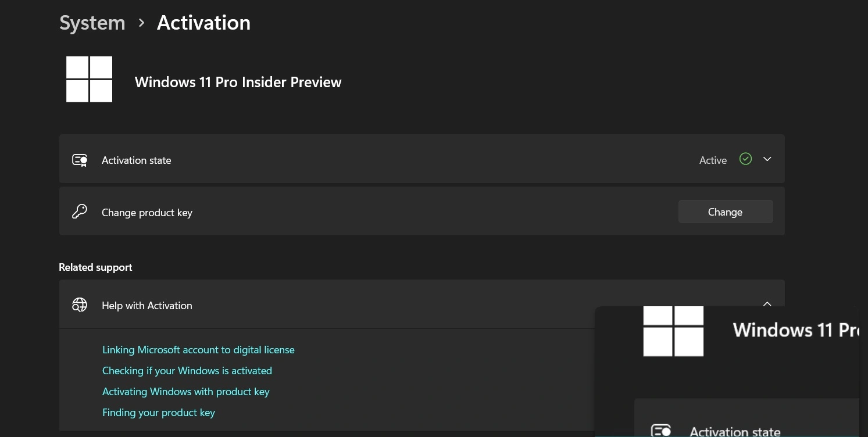Image resolution: width=868 pixels, height=437 pixels.
Task: Click the Windows 11 Pro Insider Preview heading
Action: click(x=238, y=82)
